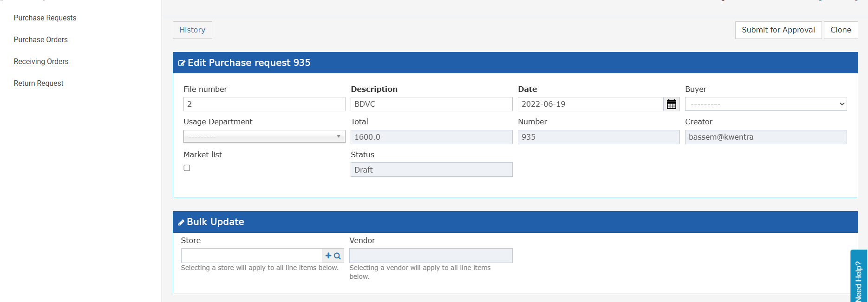Open Return Request in sidebar
The width and height of the screenshot is (868, 302).
pyautogui.click(x=39, y=84)
